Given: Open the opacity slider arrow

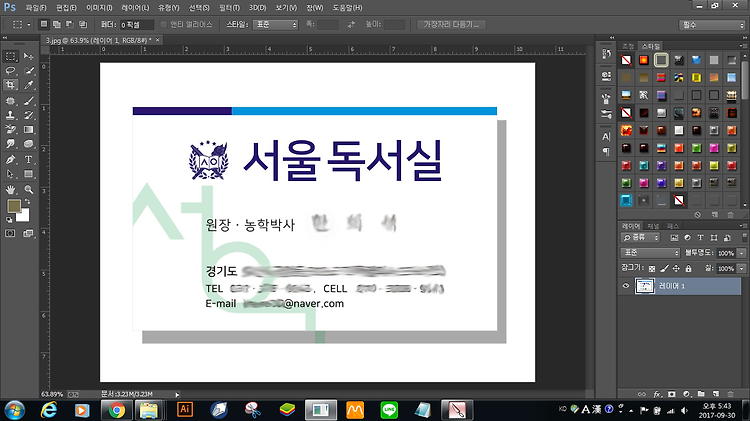Looking at the screenshot, I should (x=741, y=253).
